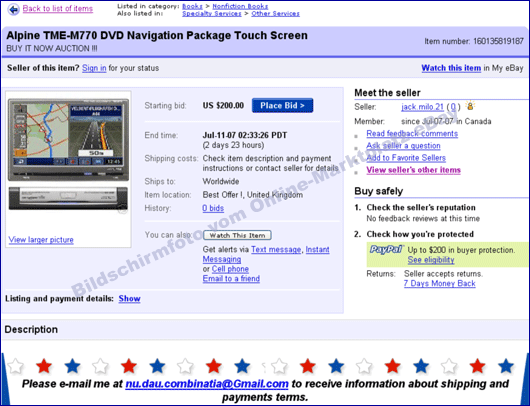Click the 'Meet the seller' heading
The width and height of the screenshot is (530, 406).
387,93
